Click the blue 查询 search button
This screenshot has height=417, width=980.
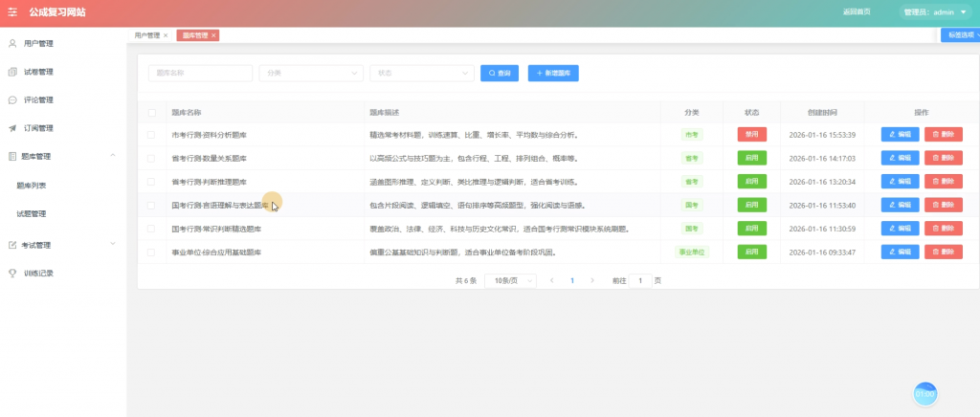coord(500,73)
